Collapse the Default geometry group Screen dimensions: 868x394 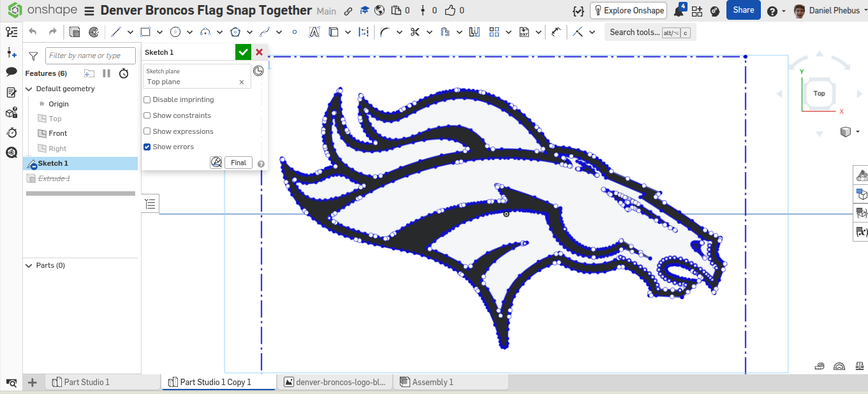[29, 89]
